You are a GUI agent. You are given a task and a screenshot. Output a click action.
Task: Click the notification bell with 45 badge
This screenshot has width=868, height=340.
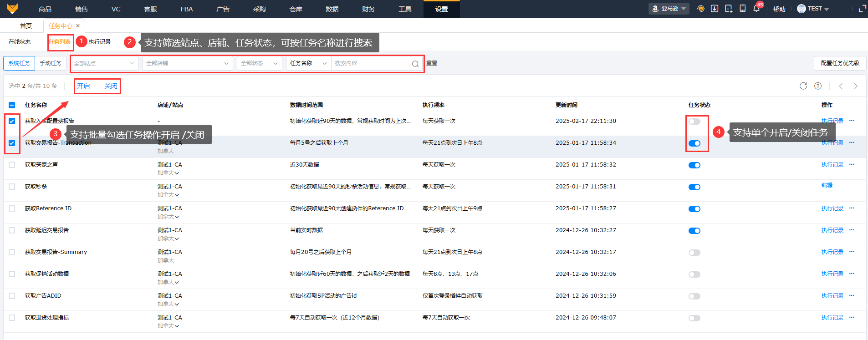(756, 9)
